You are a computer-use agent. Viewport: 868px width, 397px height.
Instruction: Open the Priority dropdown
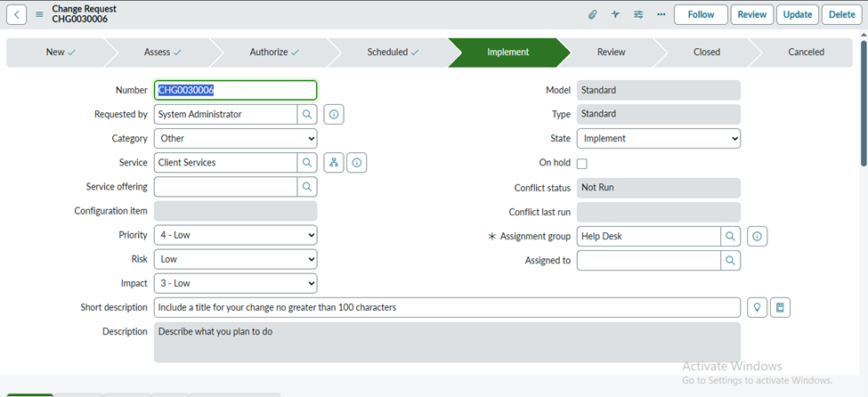pos(235,235)
